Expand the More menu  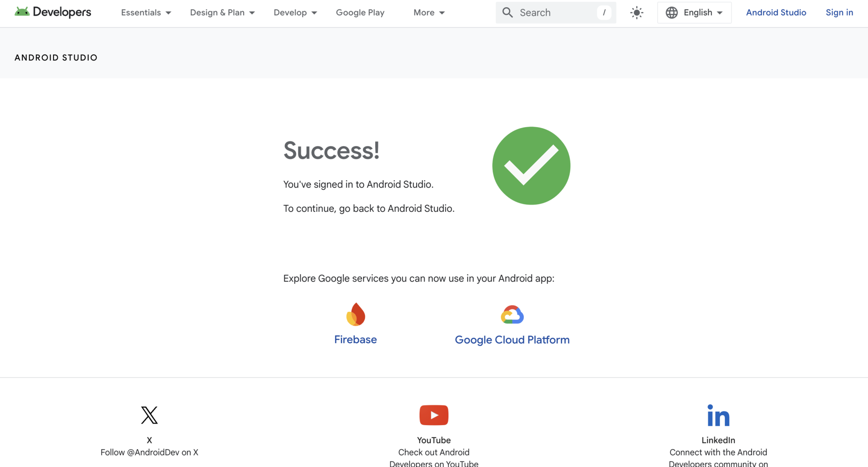click(429, 13)
